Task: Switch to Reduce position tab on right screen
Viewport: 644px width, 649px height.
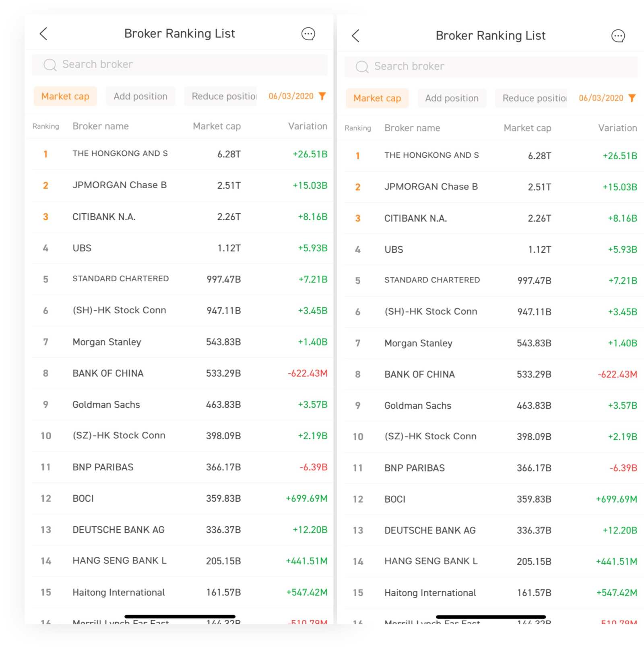Action: point(534,99)
